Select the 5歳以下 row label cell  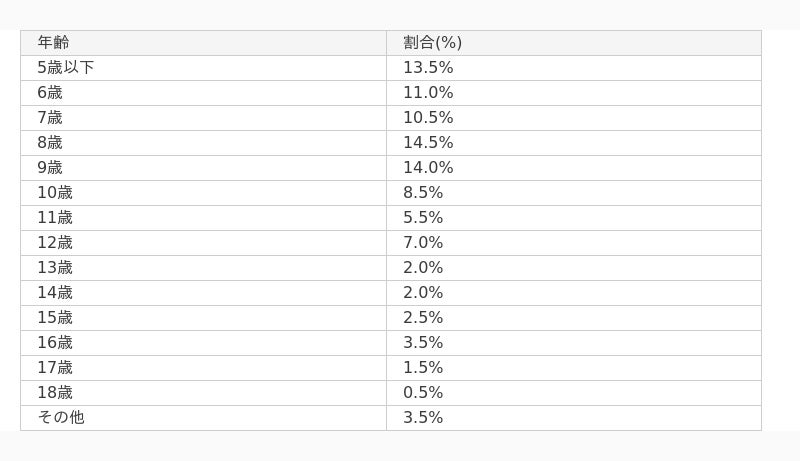66,68
